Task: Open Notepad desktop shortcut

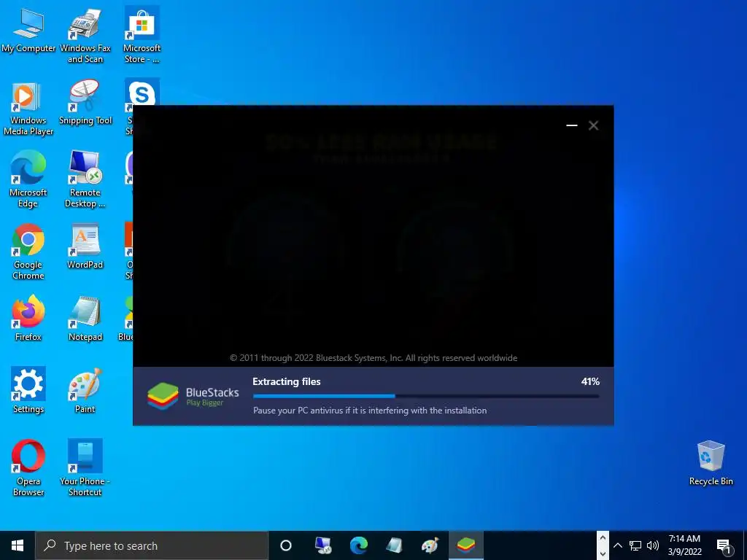Action: 85,319
